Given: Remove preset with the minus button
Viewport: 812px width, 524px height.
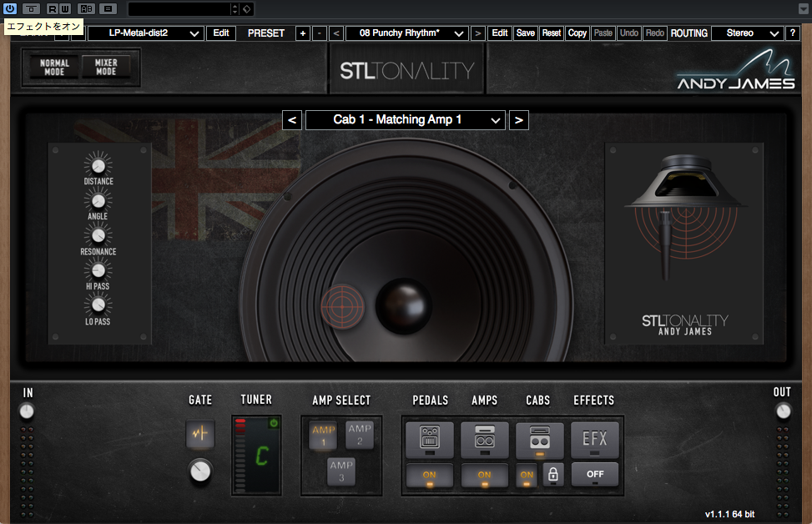Looking at the screenshot, I should [x=320, y=33].
